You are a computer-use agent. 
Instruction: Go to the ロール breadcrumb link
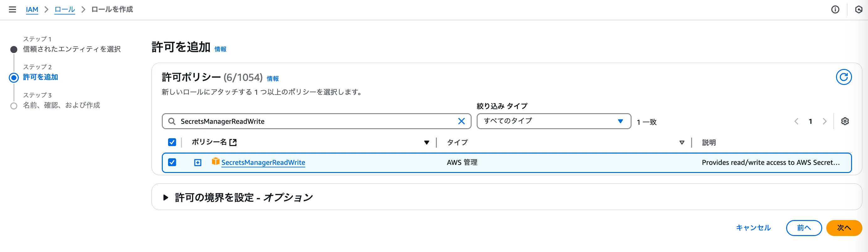click(x=65, y=9)
